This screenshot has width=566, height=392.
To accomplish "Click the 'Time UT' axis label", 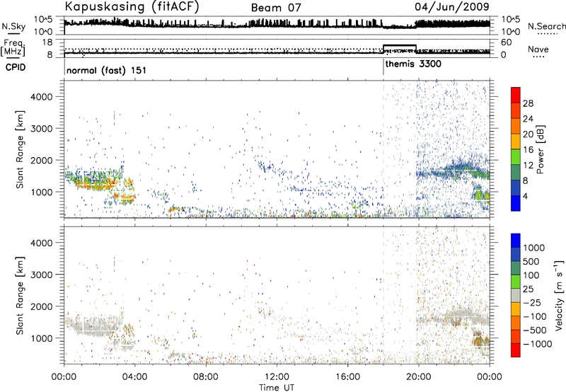I will [x=277, y=388].
